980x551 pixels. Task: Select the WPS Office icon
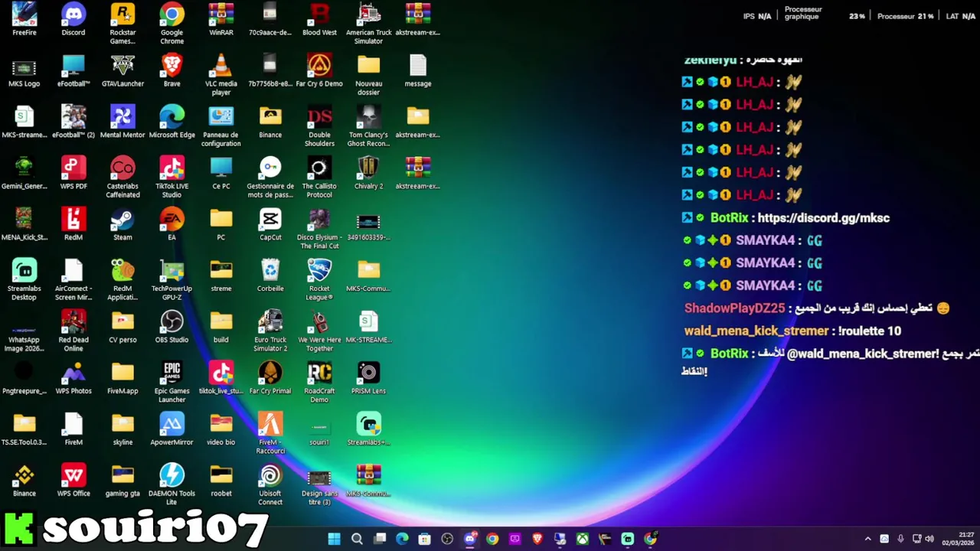(x=73, y=481)
